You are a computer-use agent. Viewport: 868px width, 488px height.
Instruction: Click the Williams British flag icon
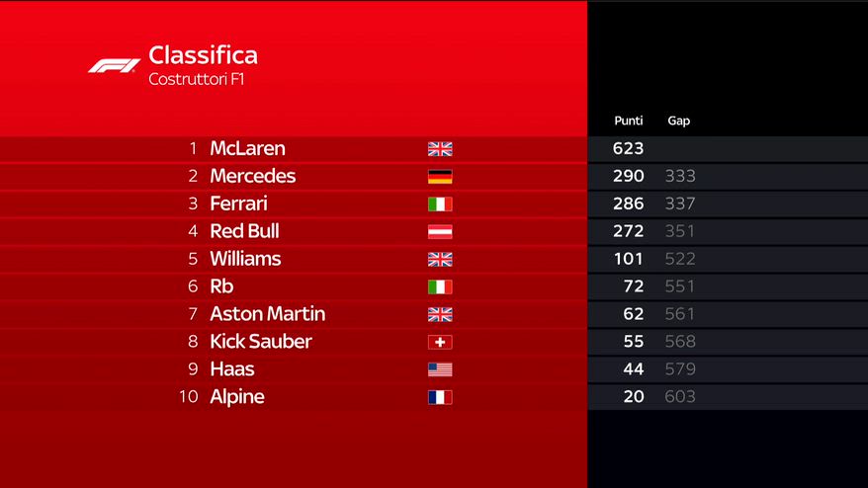(440, 260)
